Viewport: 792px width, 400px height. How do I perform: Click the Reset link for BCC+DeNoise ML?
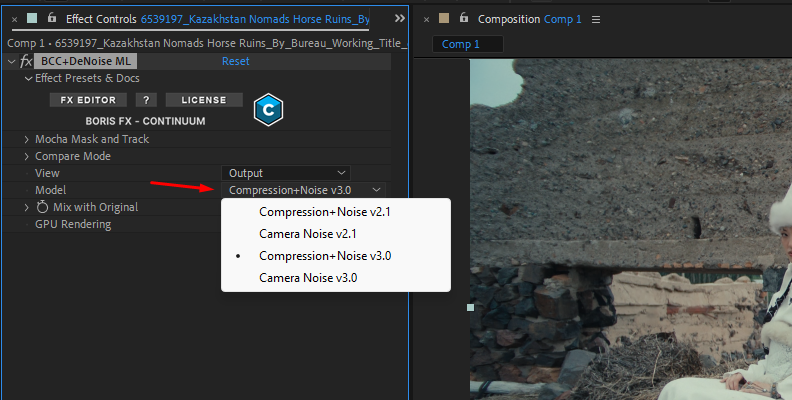point(235,61)
